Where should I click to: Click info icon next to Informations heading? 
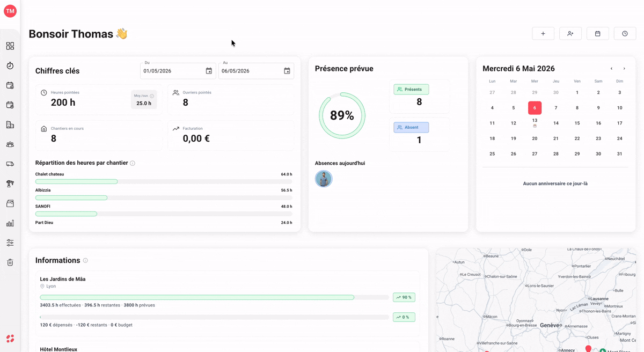pyautogui.click(x=85, y=260)
